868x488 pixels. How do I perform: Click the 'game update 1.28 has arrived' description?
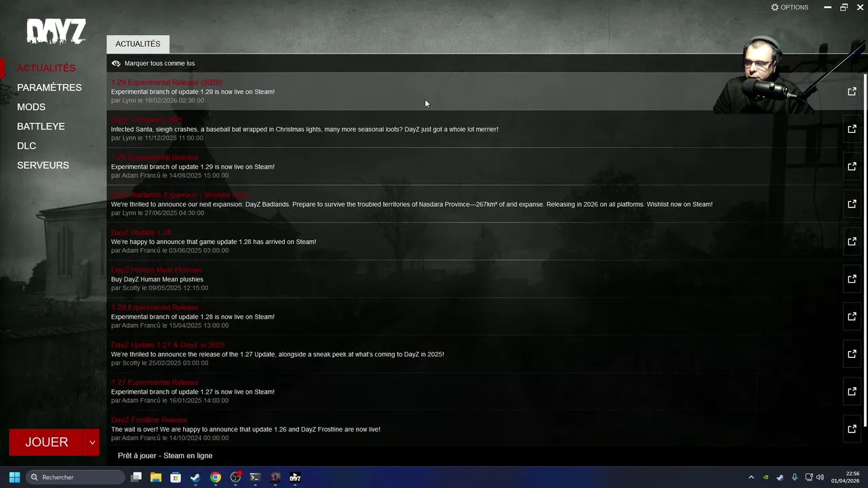[214, 242]
